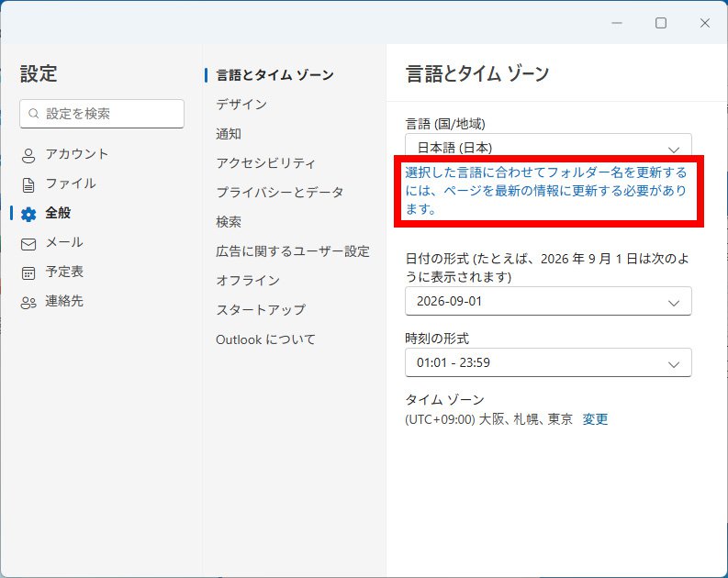The height and width of the screenshot is (578, 728).
Task: Click the blue folder name refresh link
Action: click(x=546, y=191)
